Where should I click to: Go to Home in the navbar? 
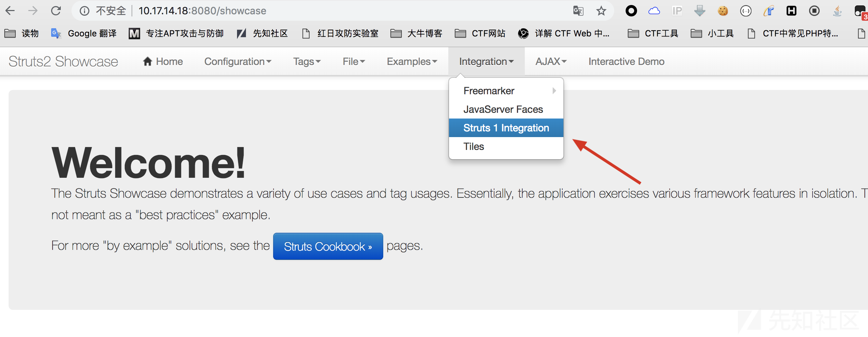[163, 61]
